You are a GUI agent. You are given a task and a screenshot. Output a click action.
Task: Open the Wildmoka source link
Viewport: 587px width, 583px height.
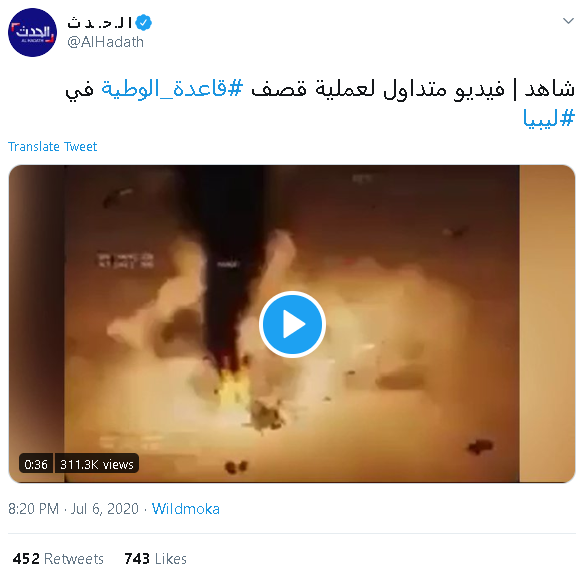coord(186,509)
